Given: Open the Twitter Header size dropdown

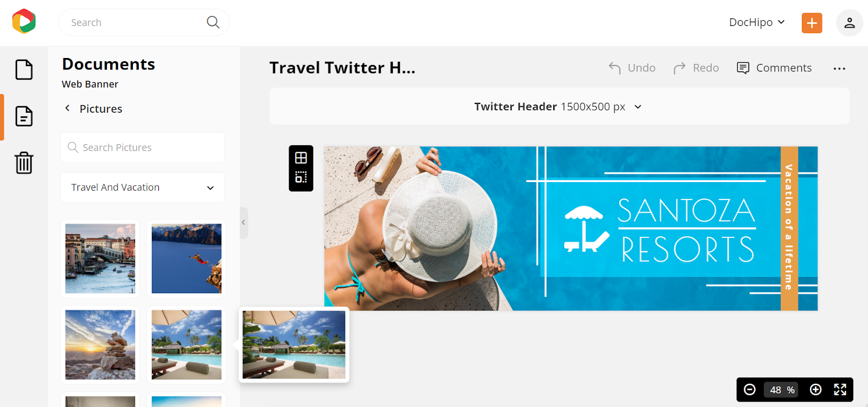Looking at the screenshot, I should point(559,107).
